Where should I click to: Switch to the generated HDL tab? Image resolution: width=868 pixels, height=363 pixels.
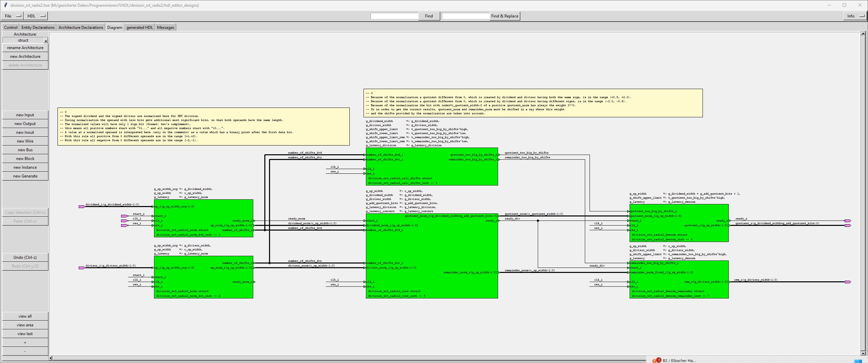tap(140, 28)
